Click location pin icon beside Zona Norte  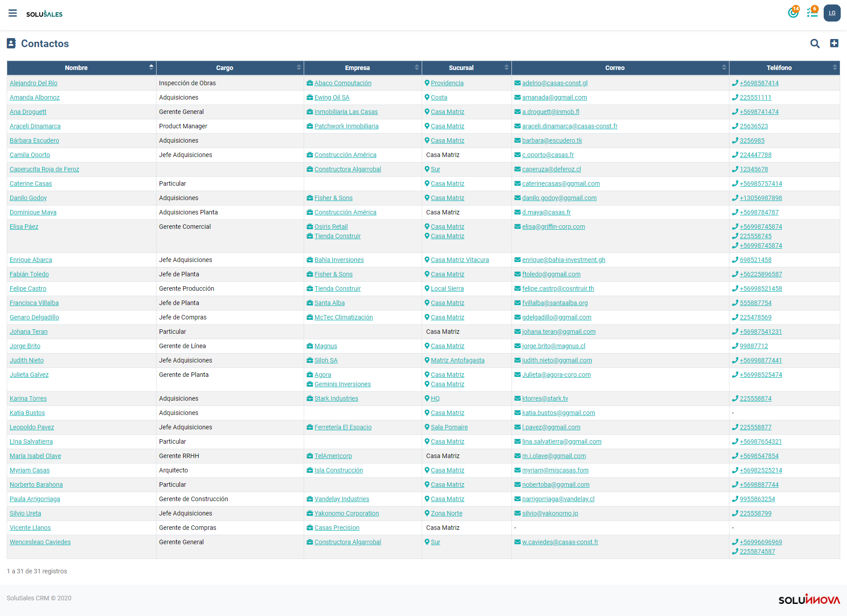[427, 513]
